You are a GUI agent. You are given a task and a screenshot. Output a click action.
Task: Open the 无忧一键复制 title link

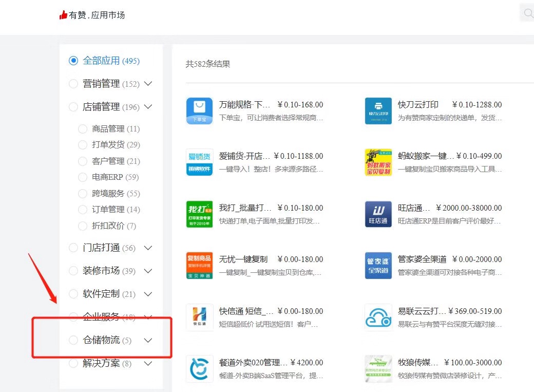click(243, 259)
